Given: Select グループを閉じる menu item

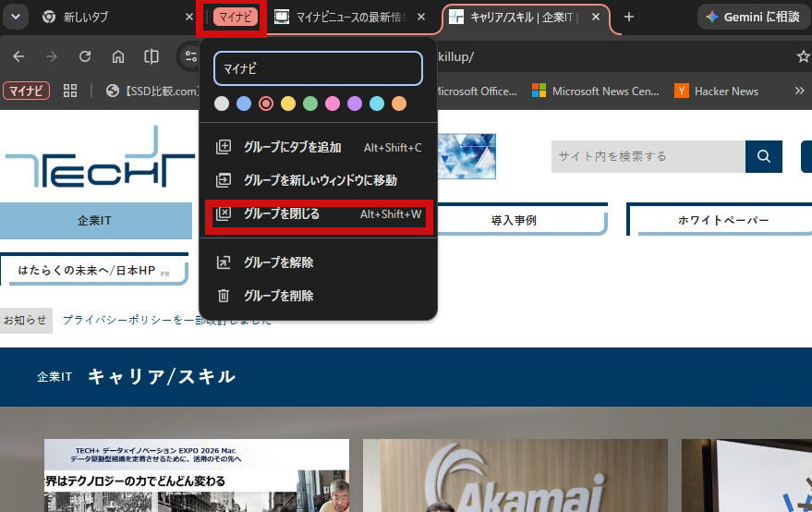Looking at the screenshot, I should pos(318,213).
